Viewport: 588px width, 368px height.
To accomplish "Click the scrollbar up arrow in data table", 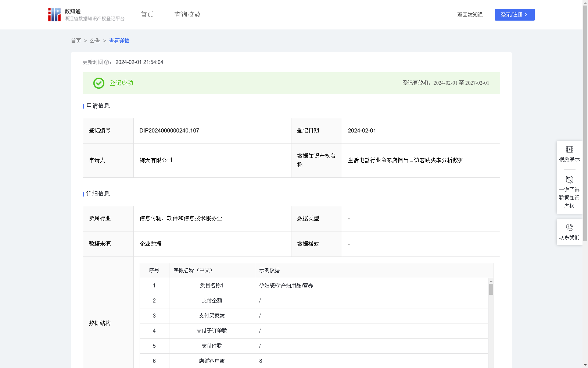I will tap(490, 280).
